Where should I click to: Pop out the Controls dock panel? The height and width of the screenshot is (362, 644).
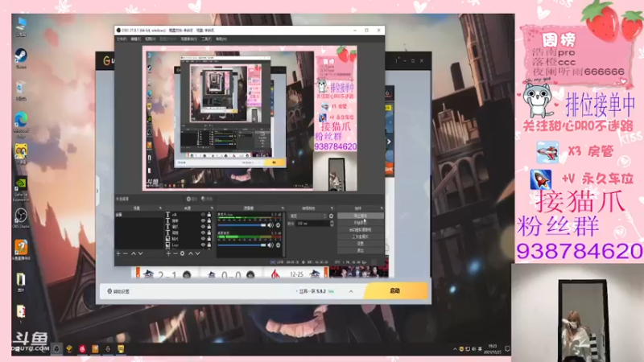click(x=382, y=208)
